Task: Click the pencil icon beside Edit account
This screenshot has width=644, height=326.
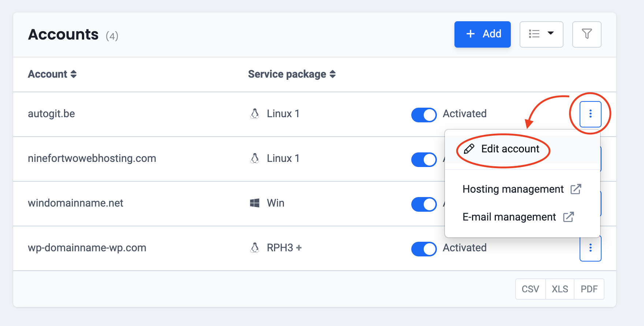Action: pos(469,149)
